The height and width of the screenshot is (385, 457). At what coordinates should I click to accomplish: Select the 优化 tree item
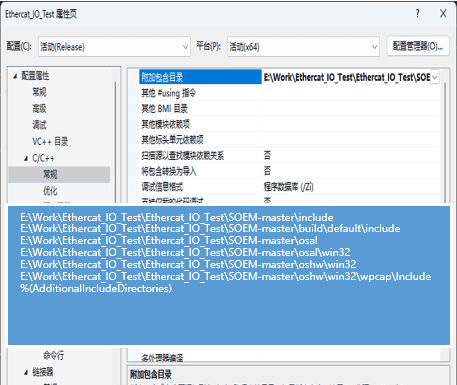click(x=50, y=191)
